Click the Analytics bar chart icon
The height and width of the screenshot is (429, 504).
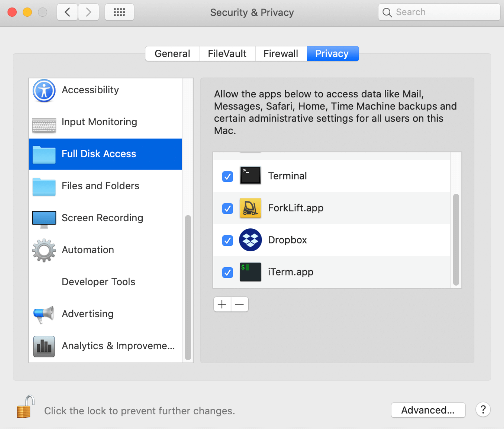[x=44, y=346]
